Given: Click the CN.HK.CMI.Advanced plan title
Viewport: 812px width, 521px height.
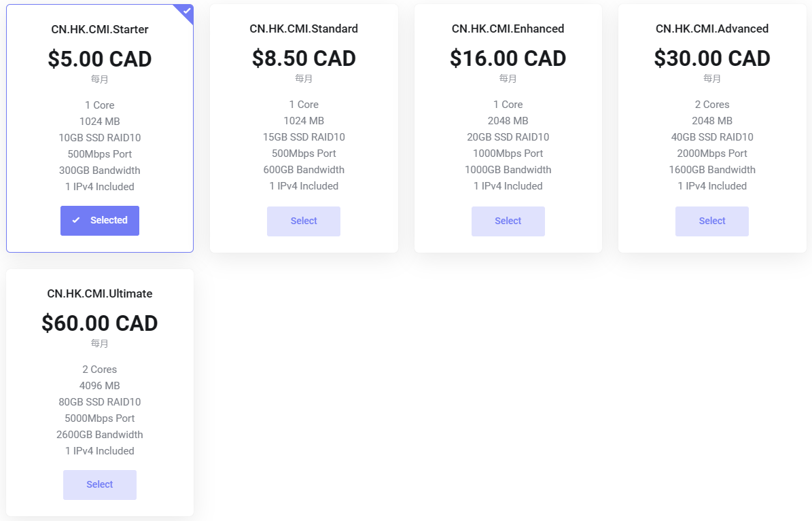Looking at the screenshot, I should click(712, 29).
